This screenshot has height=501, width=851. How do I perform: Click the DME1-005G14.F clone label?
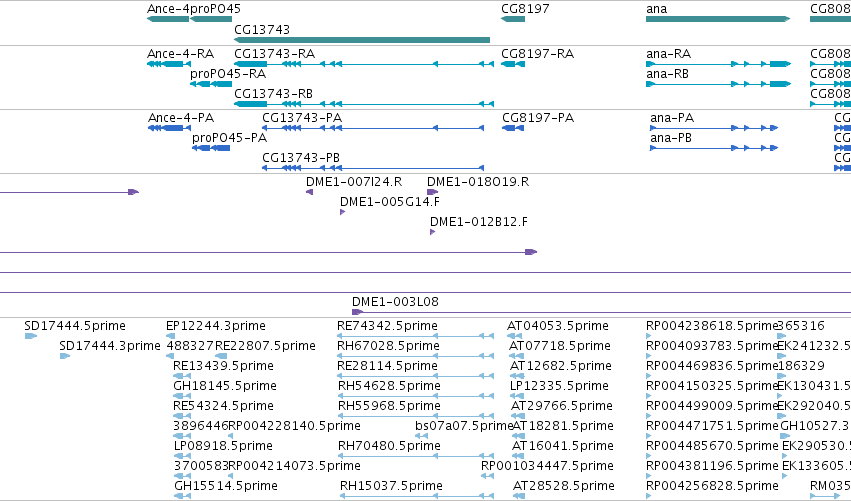pos(390,202)
